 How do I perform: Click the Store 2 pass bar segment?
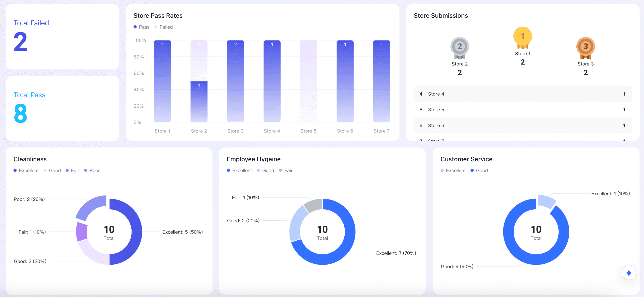[x=199, y=101]
